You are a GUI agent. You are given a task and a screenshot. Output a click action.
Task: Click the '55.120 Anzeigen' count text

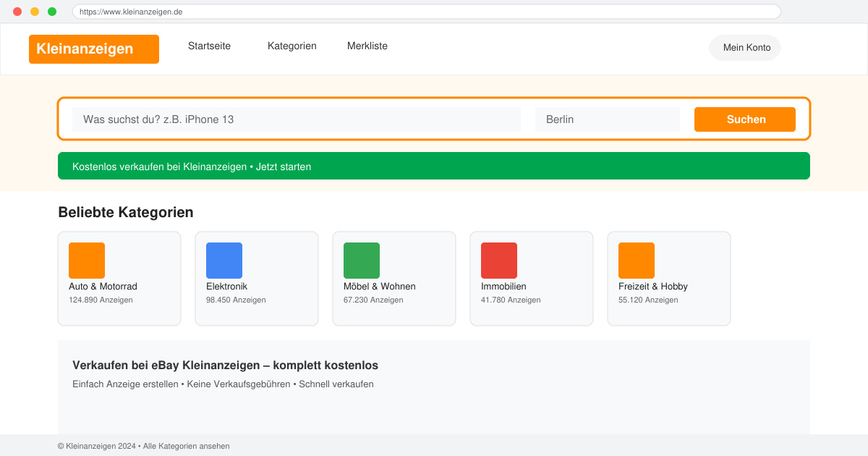click(x=648, y=300)
